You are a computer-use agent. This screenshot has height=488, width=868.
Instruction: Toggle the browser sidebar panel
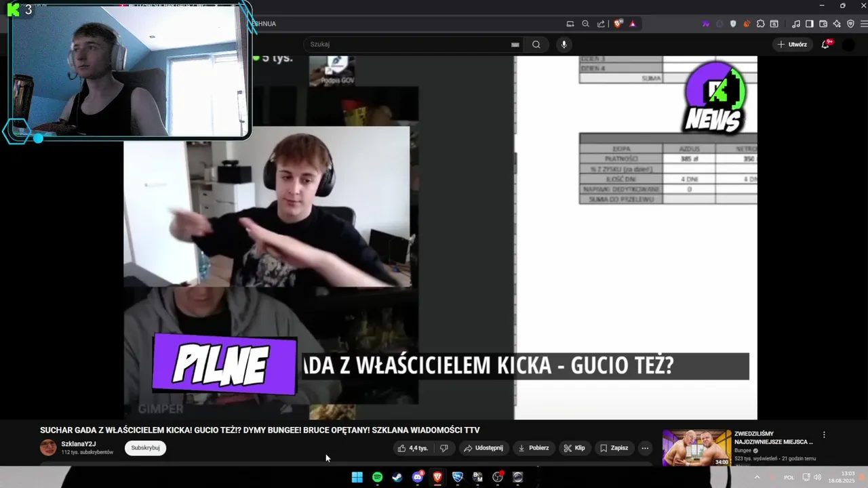(x=810, y=24)
